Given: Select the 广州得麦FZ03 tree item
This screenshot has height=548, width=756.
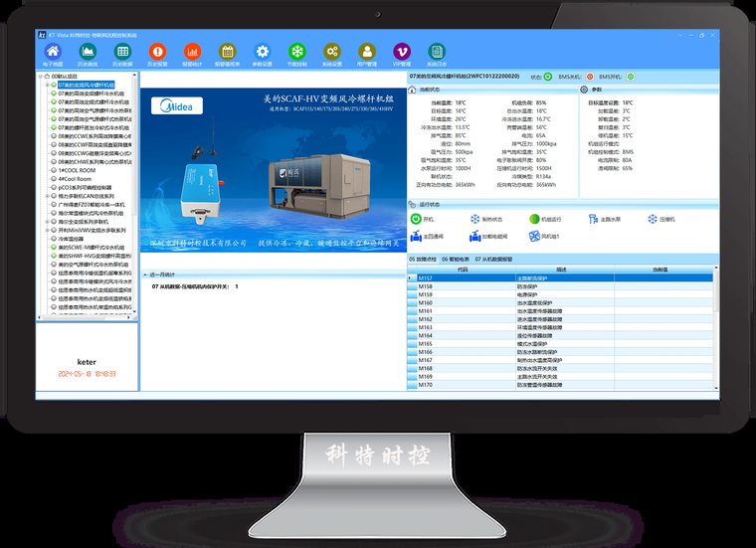Looking at the screenshot, I should tap(92, 205).
